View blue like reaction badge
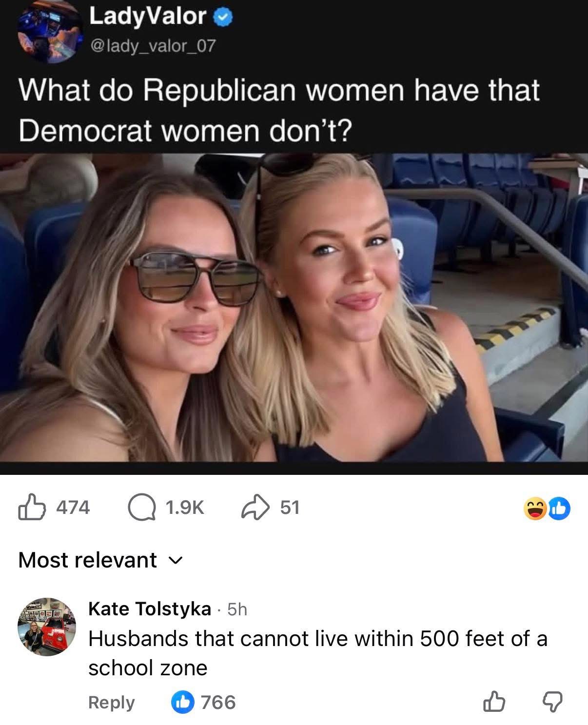The width and height of the screenshot is (588, 725). pyautogui.click(x=559, y=509)
